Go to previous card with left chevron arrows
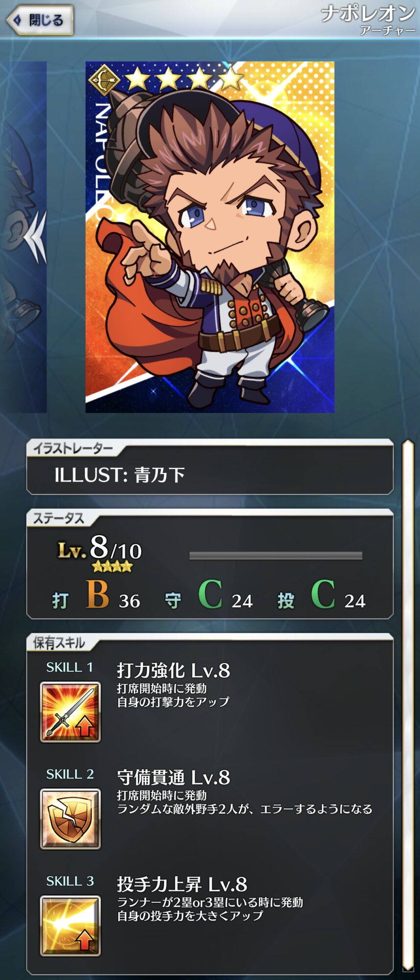420x980 pixels. 36,237
